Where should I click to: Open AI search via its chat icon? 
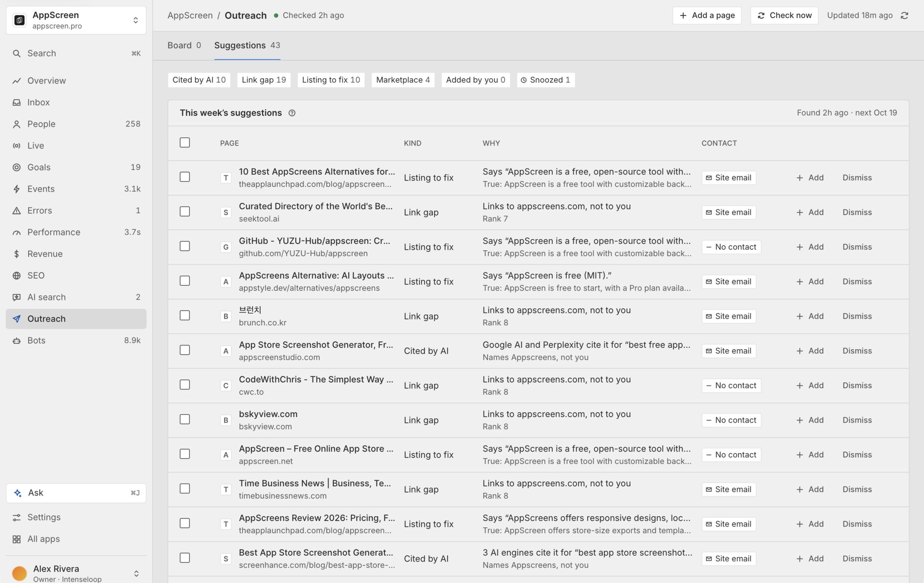(16, 297)
